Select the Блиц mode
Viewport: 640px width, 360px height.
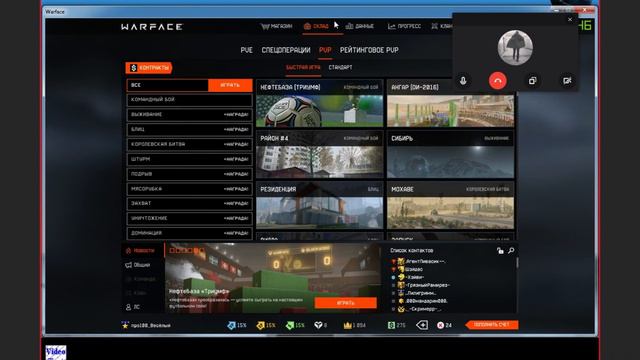[x=189, y=129]
